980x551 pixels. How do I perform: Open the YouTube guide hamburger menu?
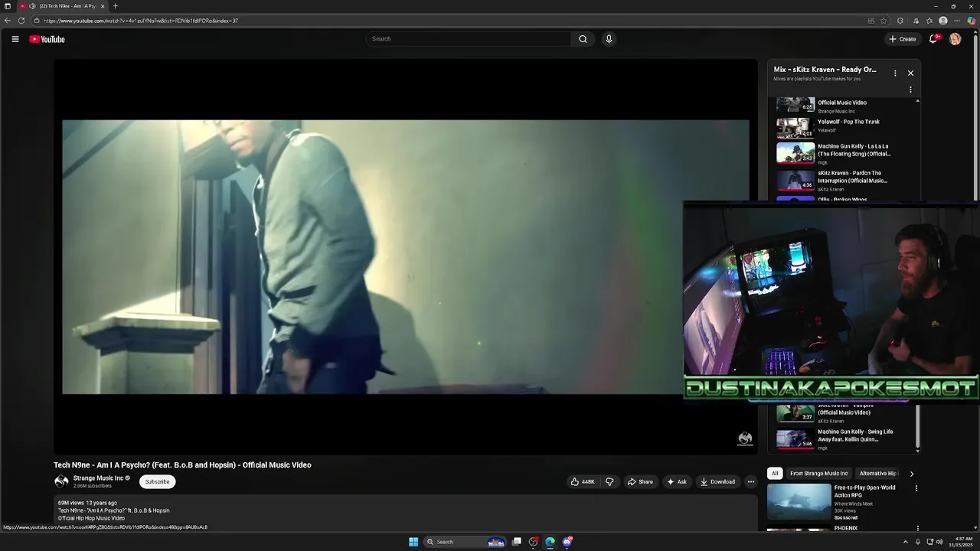click(15, 39)
